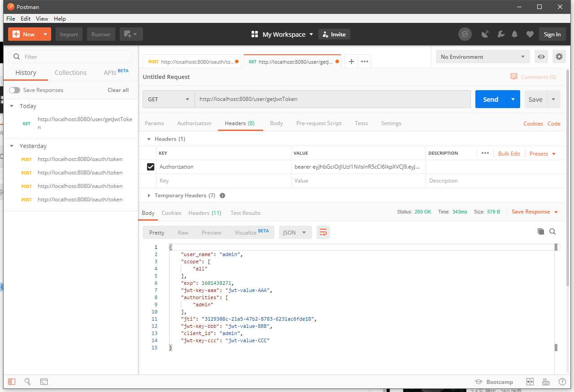Open the Help menu
The height and width of the screenshot is (392, 574).
coord(60,18)
